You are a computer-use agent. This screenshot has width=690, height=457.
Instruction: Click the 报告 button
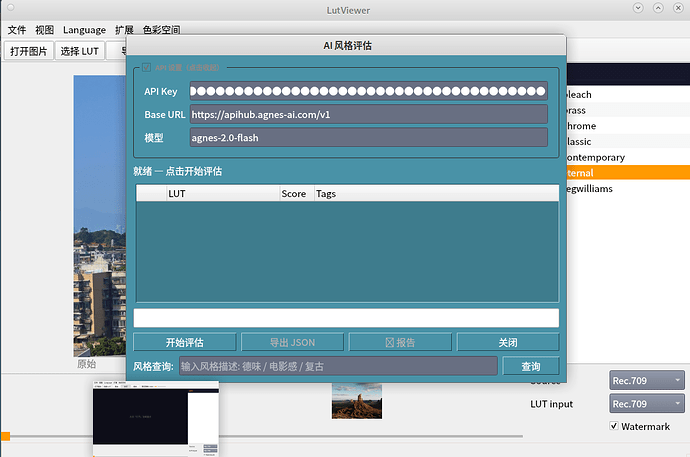point(400,342)
